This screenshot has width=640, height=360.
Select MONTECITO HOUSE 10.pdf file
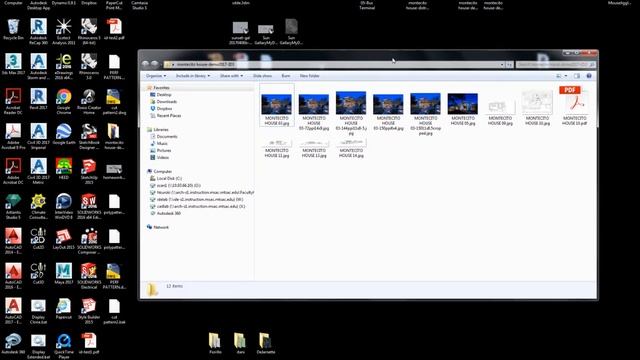point(574,106)
